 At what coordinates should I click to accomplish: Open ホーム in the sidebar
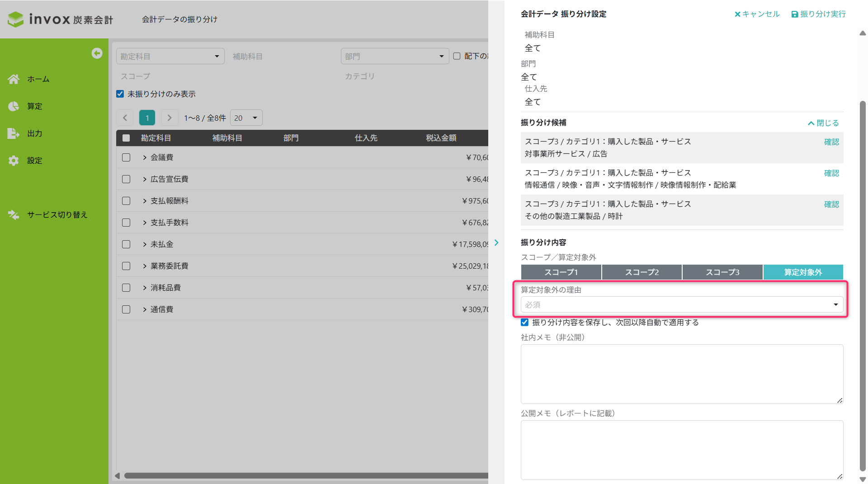pos(38,79)
